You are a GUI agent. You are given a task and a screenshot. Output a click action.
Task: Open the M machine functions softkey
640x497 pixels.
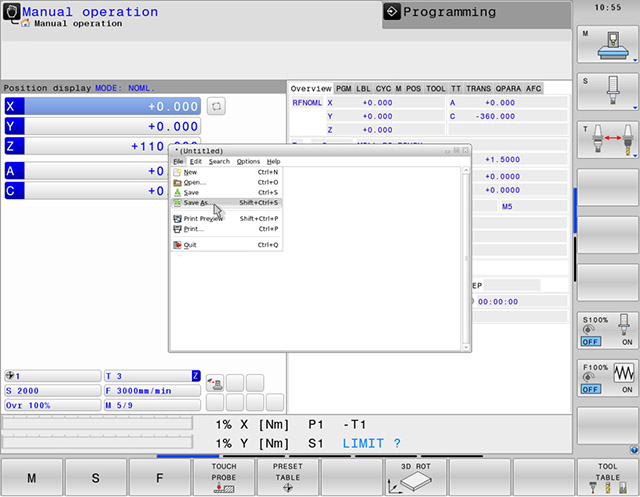tap(608, 44)
